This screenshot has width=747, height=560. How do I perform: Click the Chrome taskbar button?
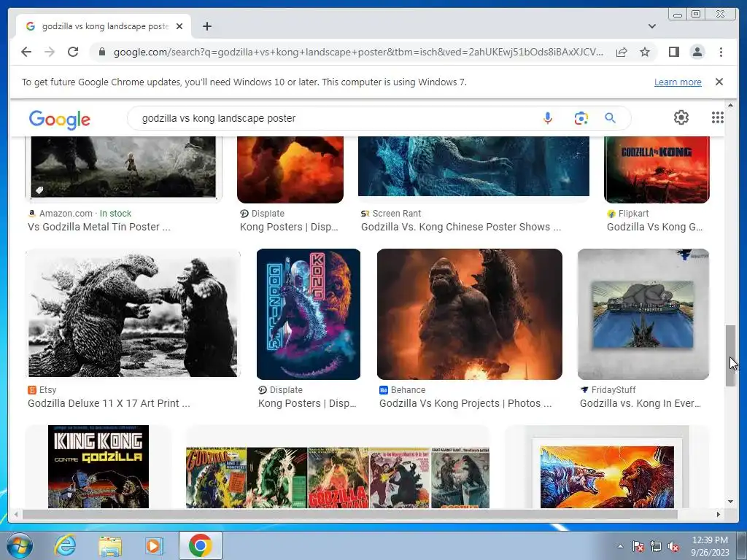point(201,545)
